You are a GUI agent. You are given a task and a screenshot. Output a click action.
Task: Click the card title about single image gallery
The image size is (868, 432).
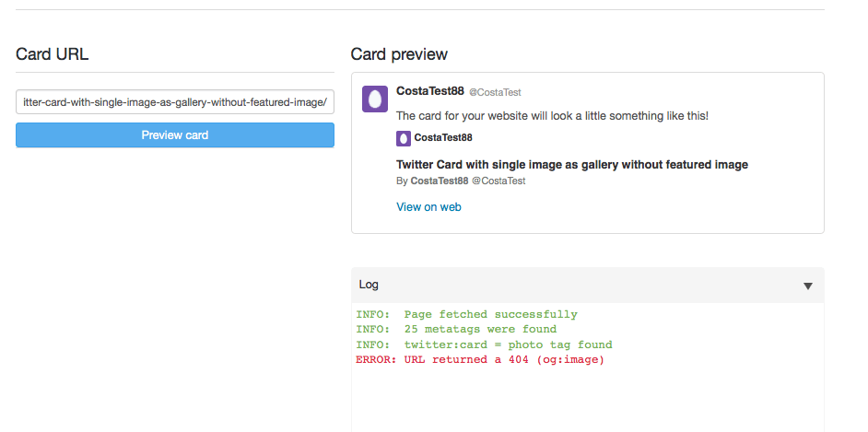[x=572, y=164]
